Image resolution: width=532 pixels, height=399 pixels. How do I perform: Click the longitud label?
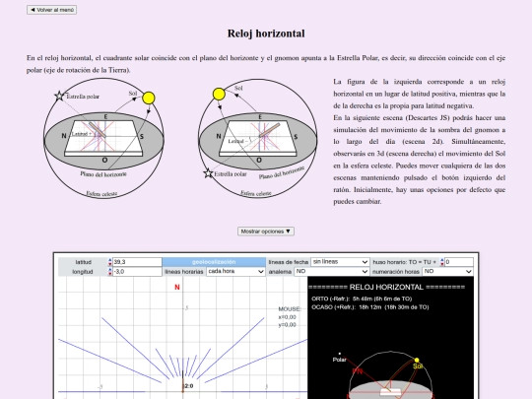click(x=83, y=272)
